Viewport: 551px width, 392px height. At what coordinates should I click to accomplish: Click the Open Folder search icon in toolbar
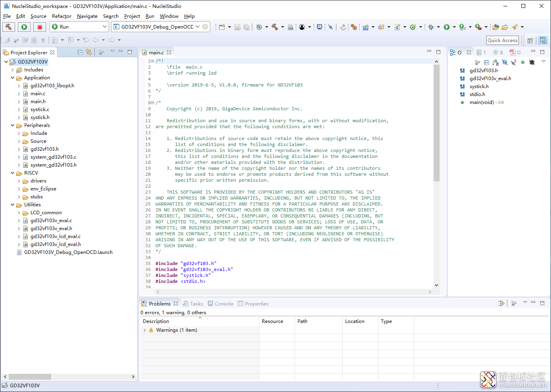505,27
